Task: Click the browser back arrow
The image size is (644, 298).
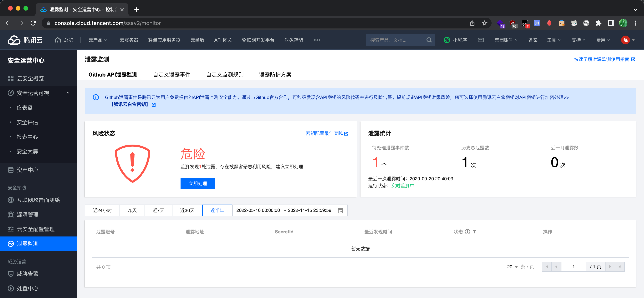Action: pyautogui.click(x=9, y=23)
